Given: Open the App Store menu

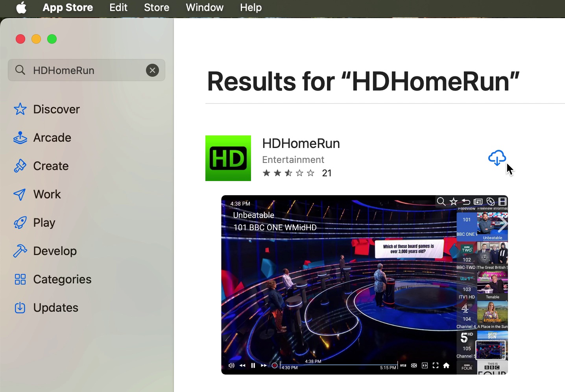Looking at the screenshot, I should click(68, 7).
